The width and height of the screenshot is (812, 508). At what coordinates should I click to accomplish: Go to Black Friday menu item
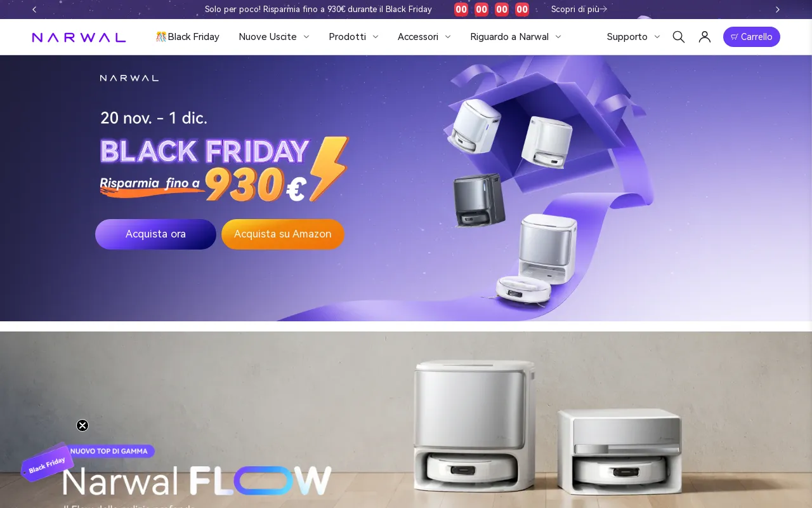[x=188, y=37]
